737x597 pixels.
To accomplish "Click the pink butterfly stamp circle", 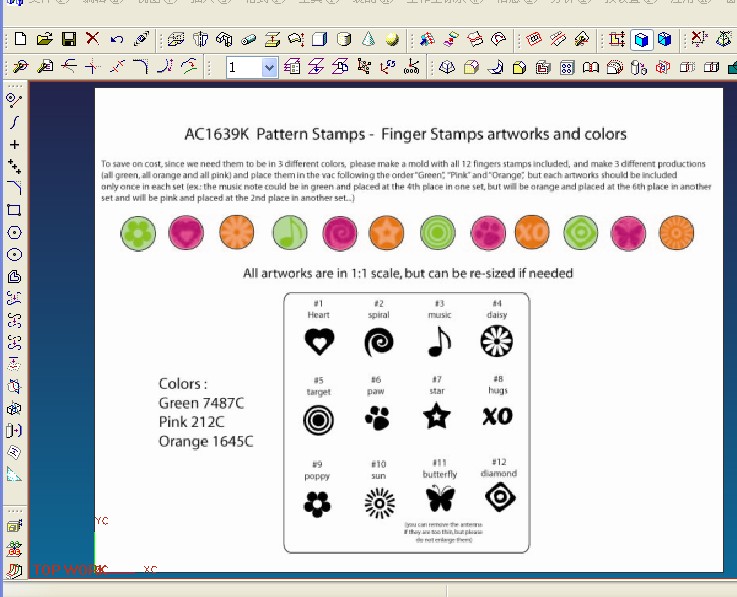I will coord(628,233).
